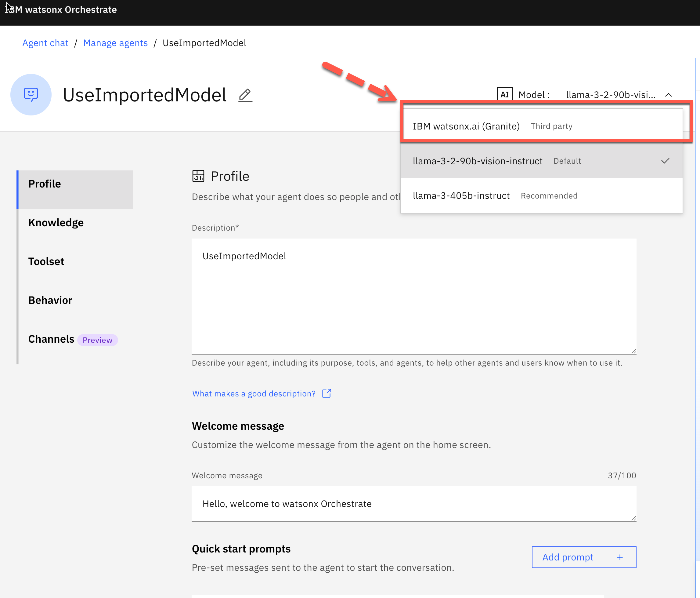Click the IBM watsonx Orchestrate header logo

click(61, 9)
